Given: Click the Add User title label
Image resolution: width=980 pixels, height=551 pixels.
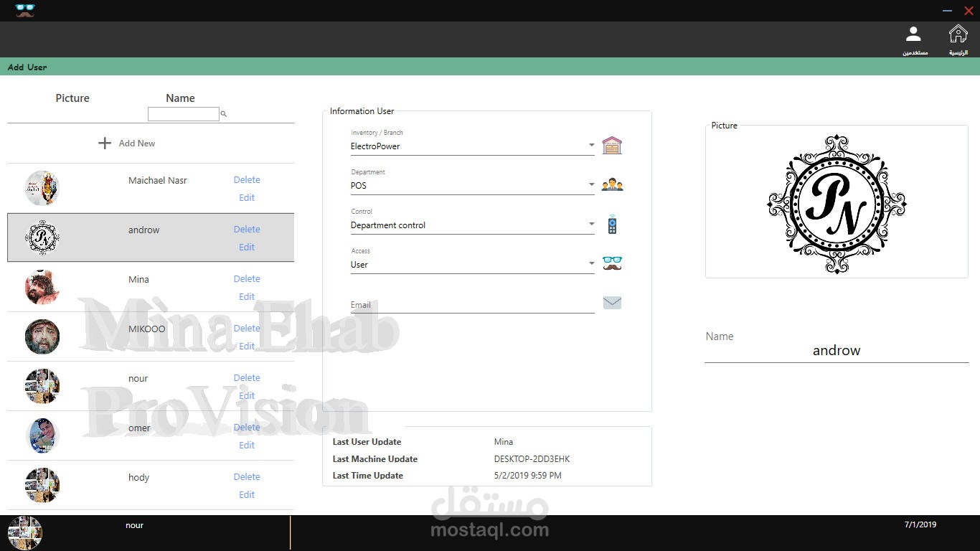Looking at the screenshot, I should coord(27,67).
